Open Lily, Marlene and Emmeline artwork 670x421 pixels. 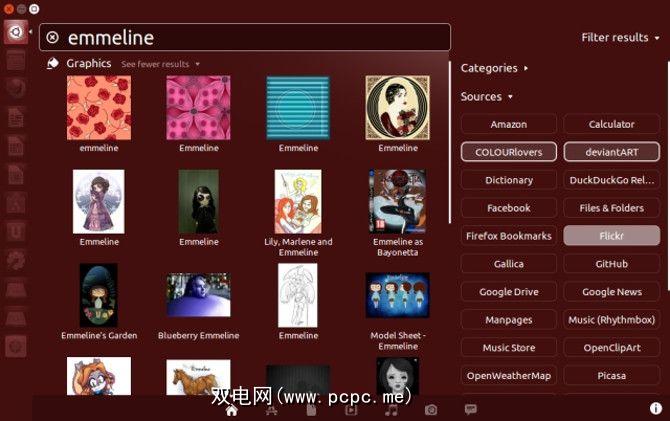pos(298,201)
